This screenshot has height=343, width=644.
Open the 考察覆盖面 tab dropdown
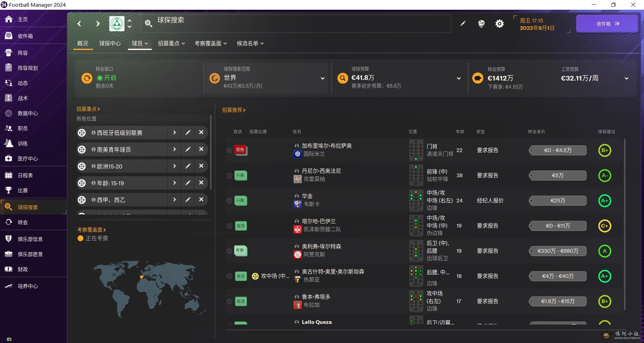[x=211, y=43]
